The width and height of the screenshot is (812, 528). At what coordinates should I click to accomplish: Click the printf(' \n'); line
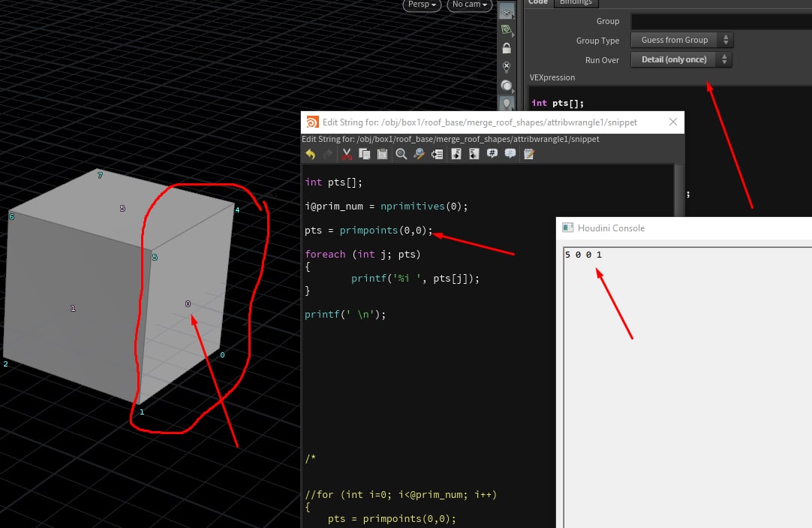tap(345, 315)
